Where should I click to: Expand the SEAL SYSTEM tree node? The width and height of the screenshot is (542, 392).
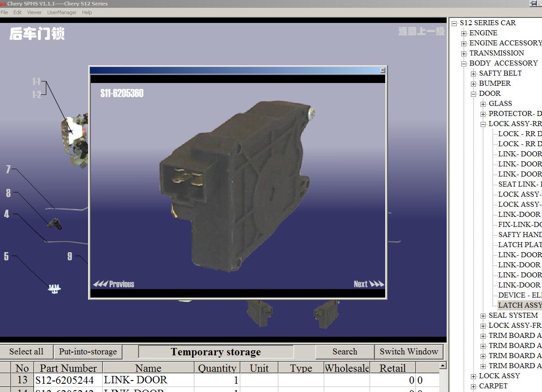point(483,315)
